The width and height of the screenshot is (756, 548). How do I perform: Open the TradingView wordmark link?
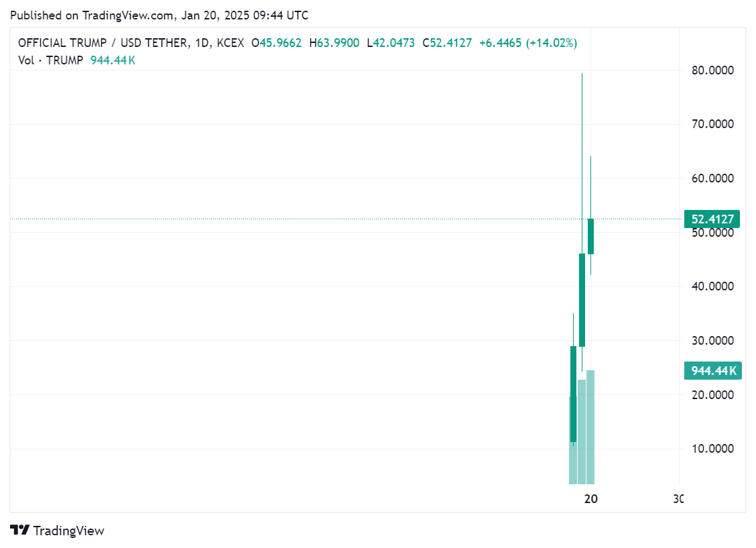68,531
